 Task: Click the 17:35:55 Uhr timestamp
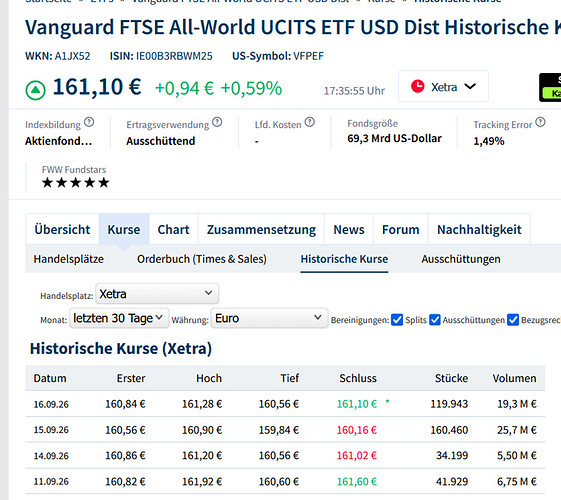click(x=354, y=91)
